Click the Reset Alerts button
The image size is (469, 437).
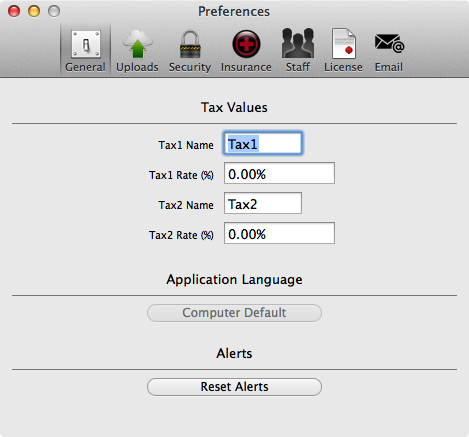[x=234, y=387]
